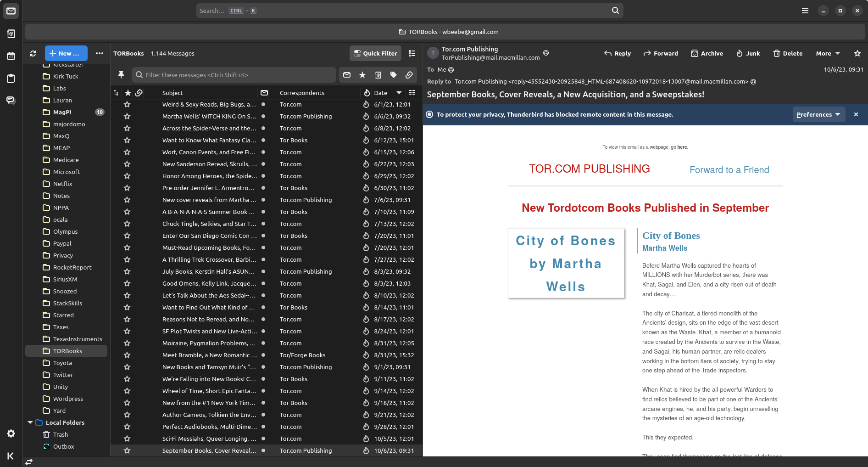The height and width of the screenshot is (467, 868).
Task: Open email as webpage 'here' link
Action: click(683, 147)
